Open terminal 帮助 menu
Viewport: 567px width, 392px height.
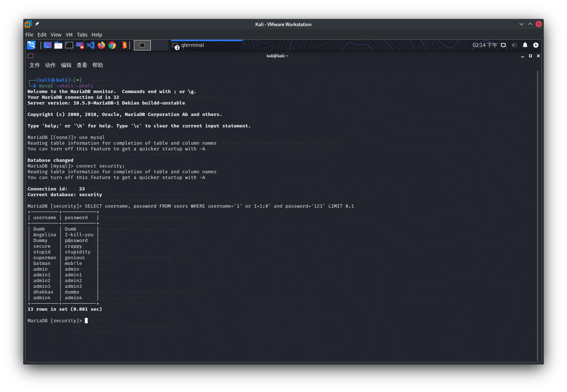tap(97, 65)
